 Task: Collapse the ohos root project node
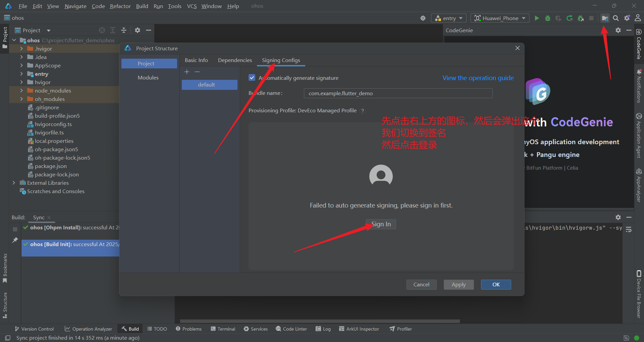coord(14,40)
